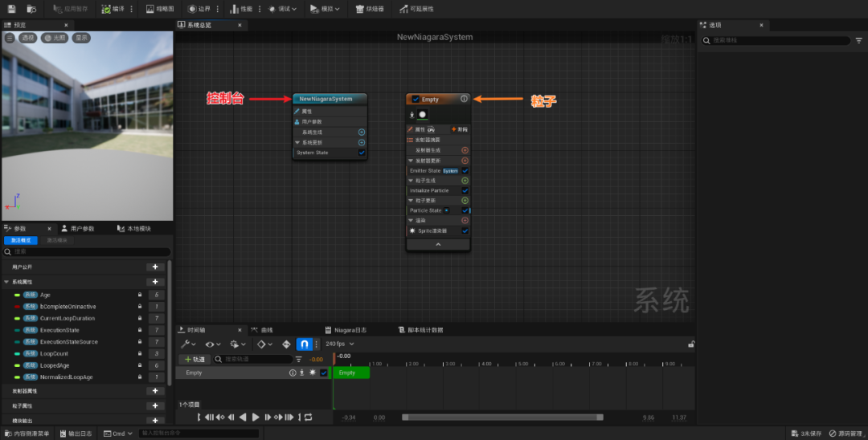Viewport: 868px width, 440px height.
Task: Open the 内容侧滑菜单 content drawer
Action: point(27,434)
